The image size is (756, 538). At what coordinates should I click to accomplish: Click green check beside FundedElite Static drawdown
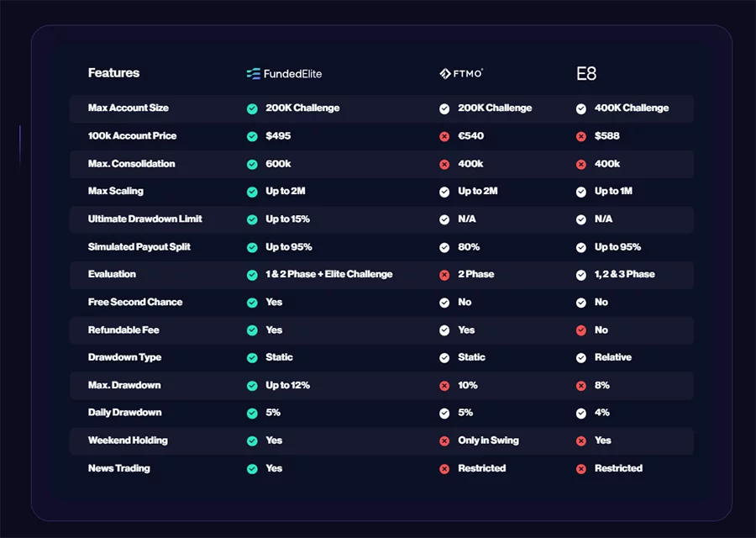click(252, 358)
